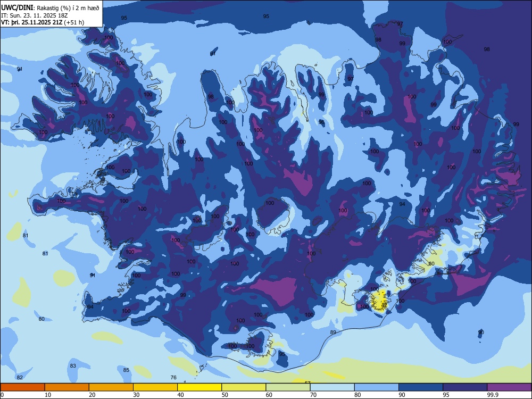The height and width of the screenshot is (399, 532).
Task: Click the bright yellow 40–50 legend swatch
Action: [199, 387]
